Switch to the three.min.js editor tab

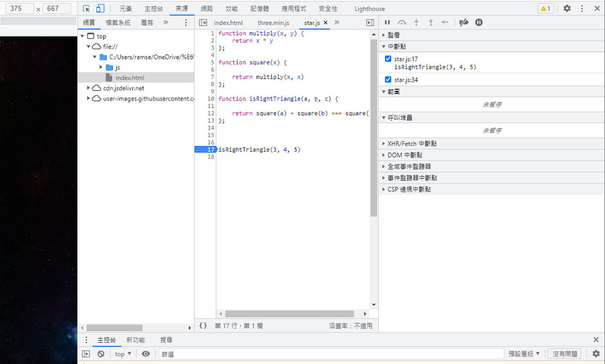273,22
